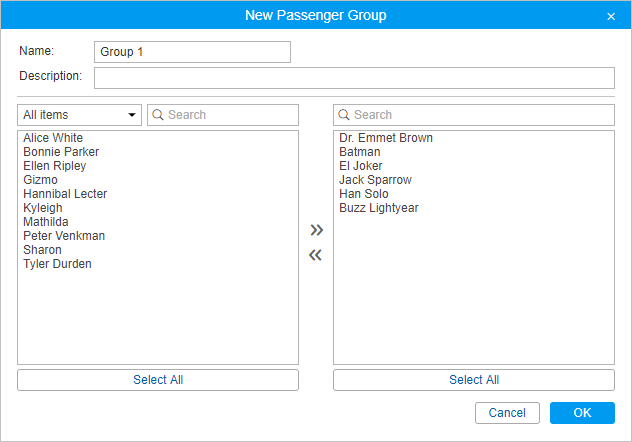Image resolution: width=632 pixels, height=442 pixels.
Task: Select Dr. Emmet Brown in group list
Action: click(386, 138)
